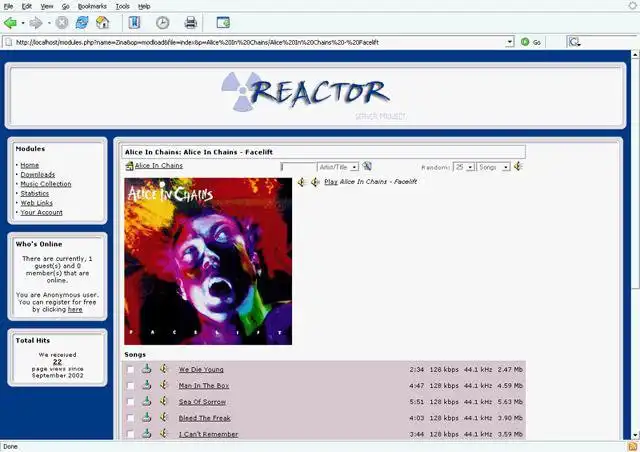Open the Songs random type dropdown
The image size is (640, 452).
(493, 167)
